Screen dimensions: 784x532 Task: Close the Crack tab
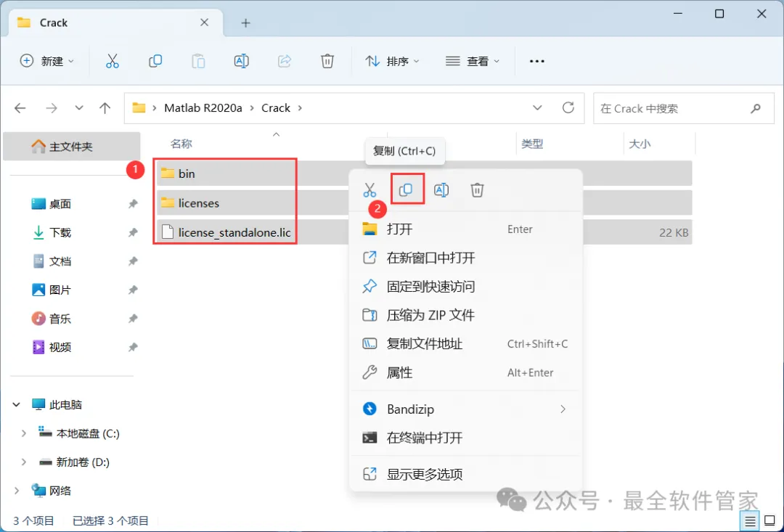[205, 22]
